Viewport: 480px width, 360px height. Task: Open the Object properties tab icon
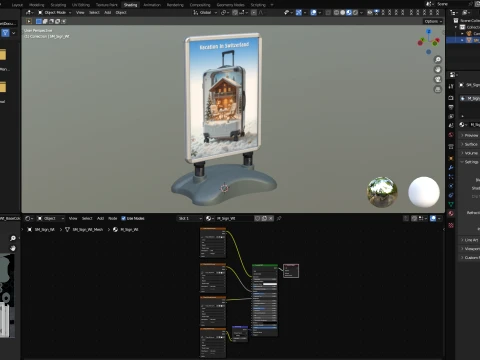pos(451,159)
